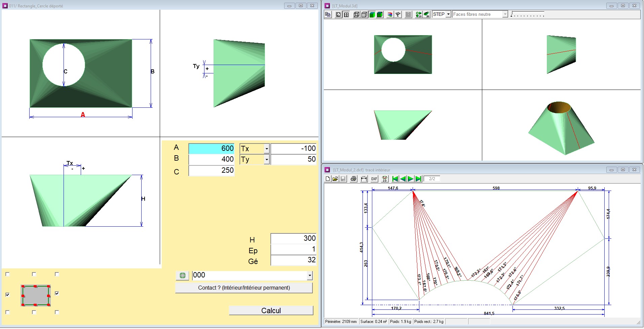Select the four-view layout icon in 3D toolbar
Image resolution: width=644 pixels, height=329 pixels.
pos(346,14)
